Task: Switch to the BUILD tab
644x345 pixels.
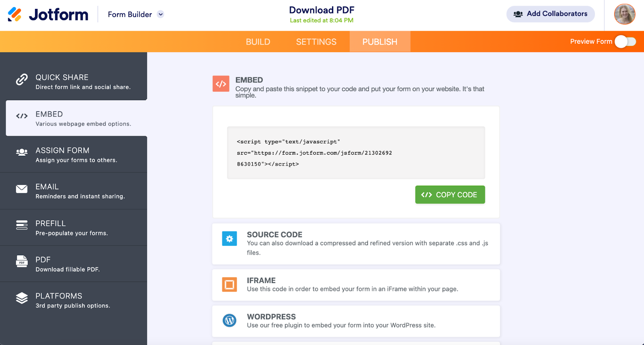Action: (258, 42)
